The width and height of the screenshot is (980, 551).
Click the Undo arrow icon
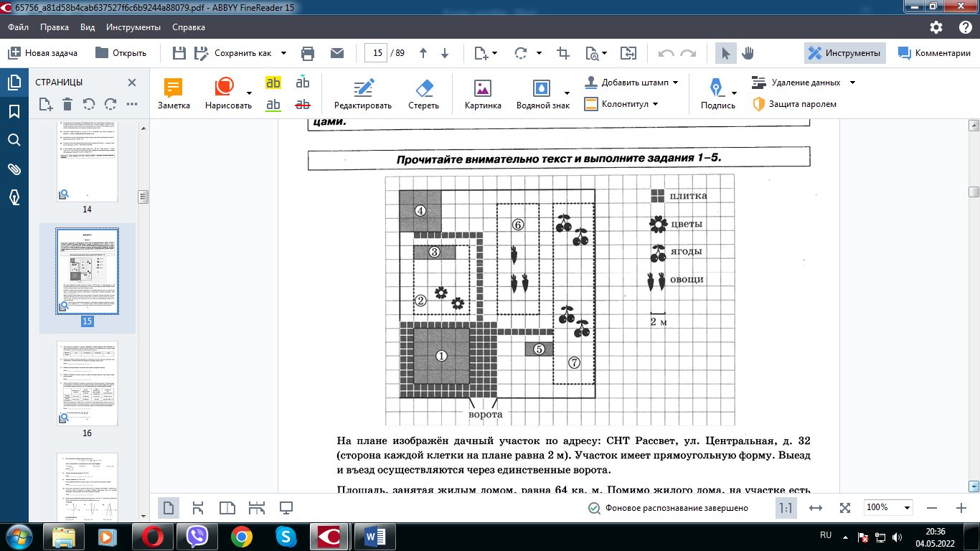point(666,53)
